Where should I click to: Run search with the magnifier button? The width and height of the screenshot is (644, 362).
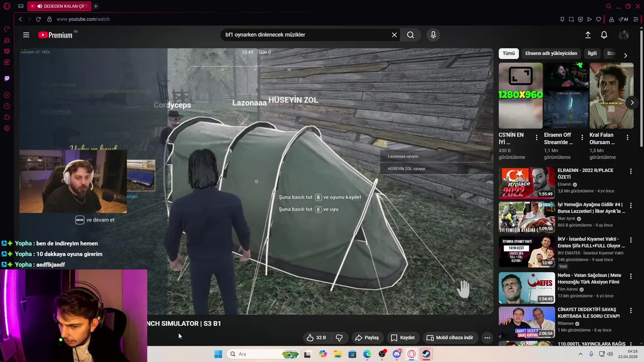click(411, 35)
